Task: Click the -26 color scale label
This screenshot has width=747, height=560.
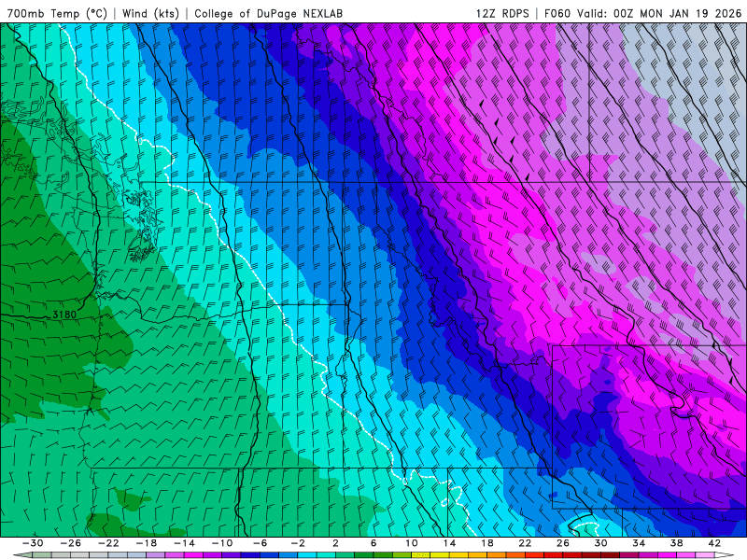Action: (x=71, y=543)
